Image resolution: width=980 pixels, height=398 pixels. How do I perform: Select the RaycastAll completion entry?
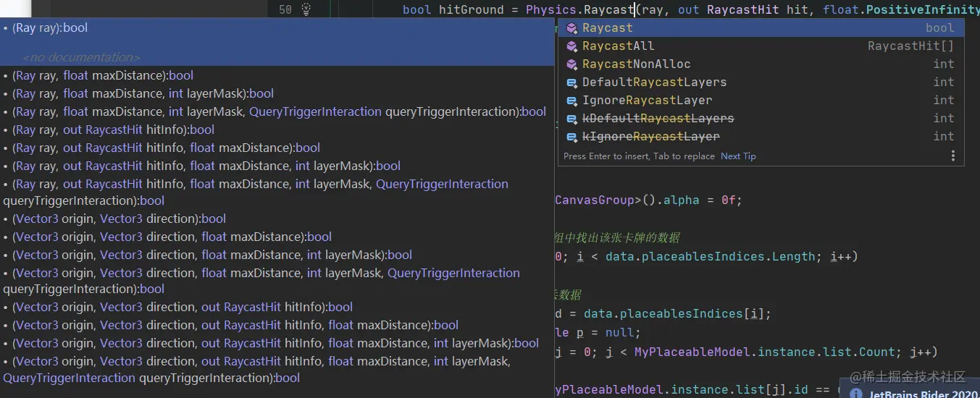761,46
